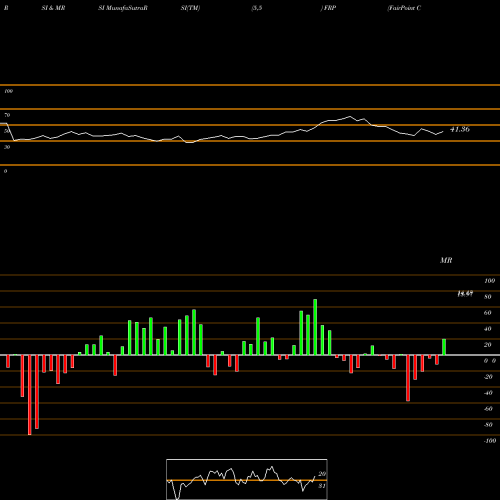Click the '(FairPoint C' header text
The width and height of the screenshot is (500, 500).
[404, 8]
